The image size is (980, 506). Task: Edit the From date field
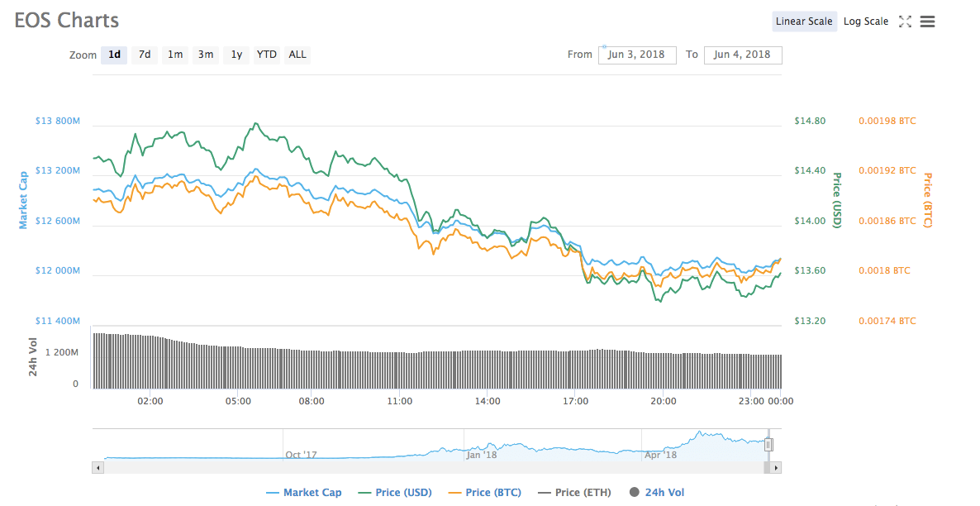637,55
